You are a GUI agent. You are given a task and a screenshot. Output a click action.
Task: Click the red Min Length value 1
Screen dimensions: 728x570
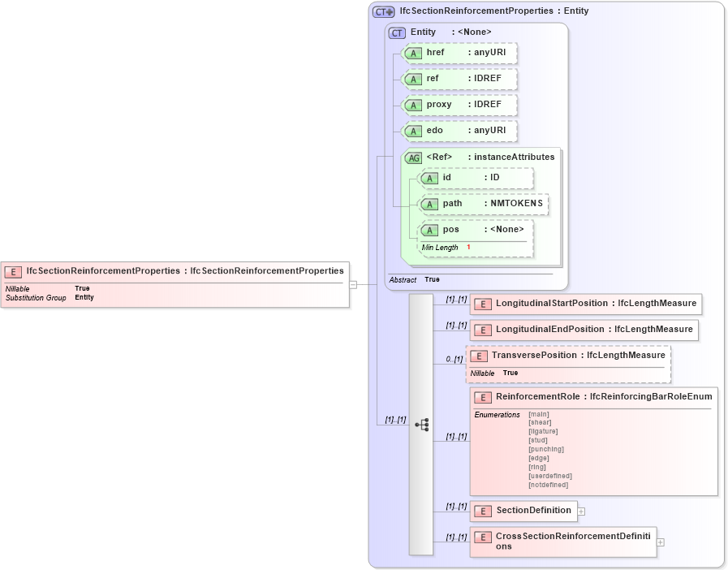(468, 247)
